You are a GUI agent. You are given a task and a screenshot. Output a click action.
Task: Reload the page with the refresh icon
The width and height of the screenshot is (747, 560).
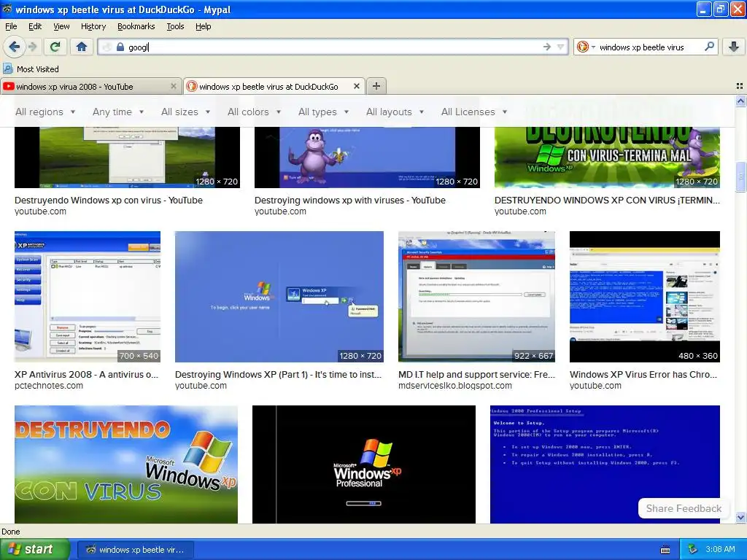click(55, 47)
